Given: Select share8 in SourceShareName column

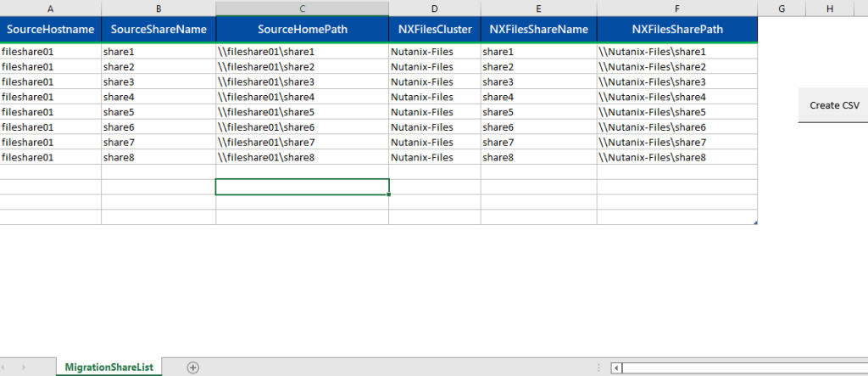Looking at the screenshot, I should click(x=159, y=156).
